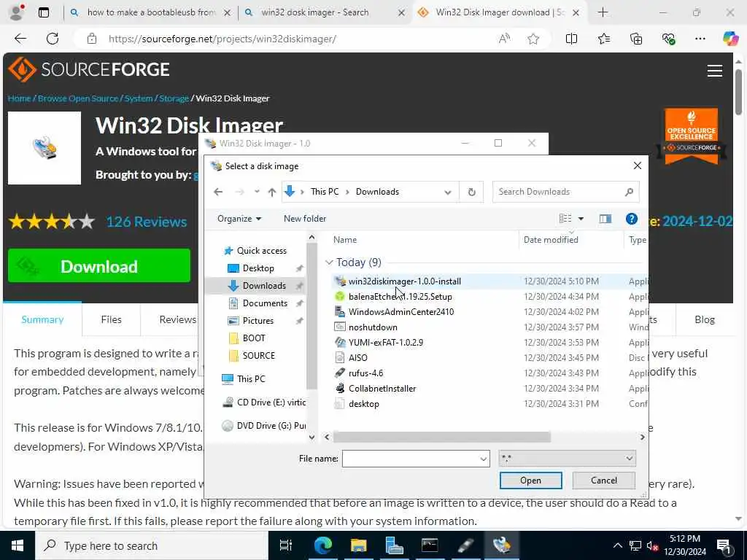
Task: Switch to the bootable usb search tab
Action: [150, 13]
